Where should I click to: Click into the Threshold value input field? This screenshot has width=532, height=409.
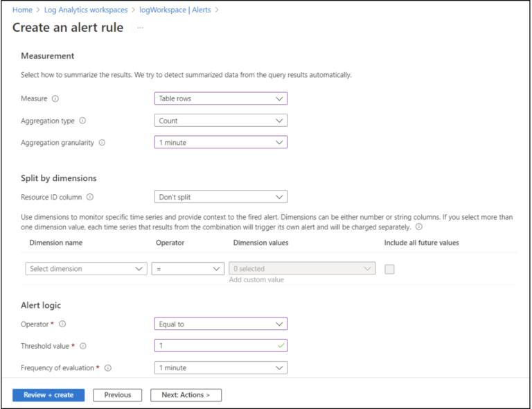pyautogui.click(x=215, y=345)
